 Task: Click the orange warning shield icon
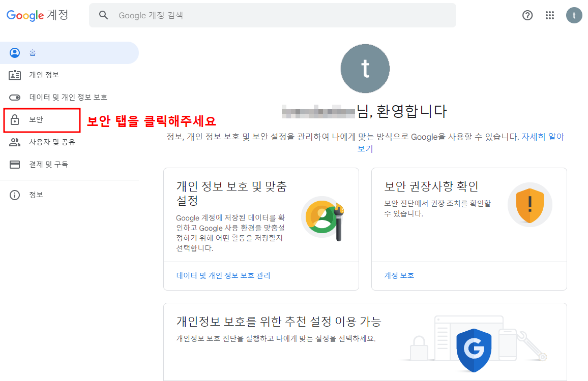[530, 205]
